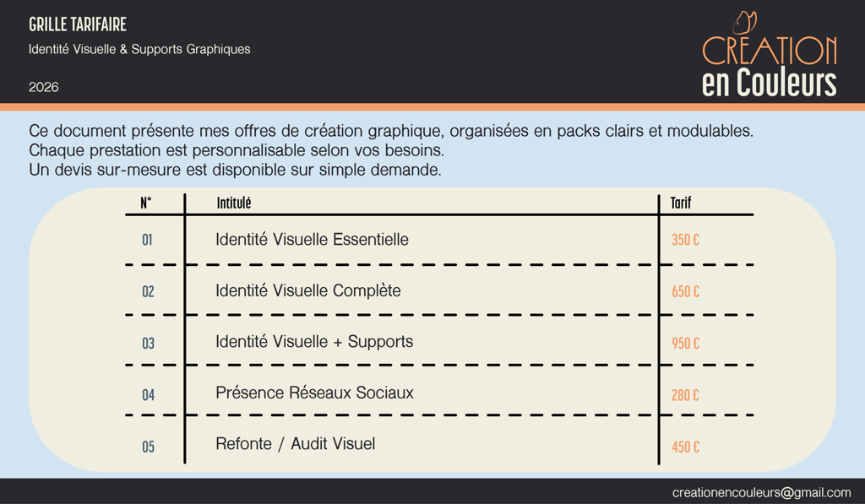This screenshot has height=504, width=865.
Task: Select the Identité Visuelle & Supports Graphiques subtitle
Action: click(139, 50)
